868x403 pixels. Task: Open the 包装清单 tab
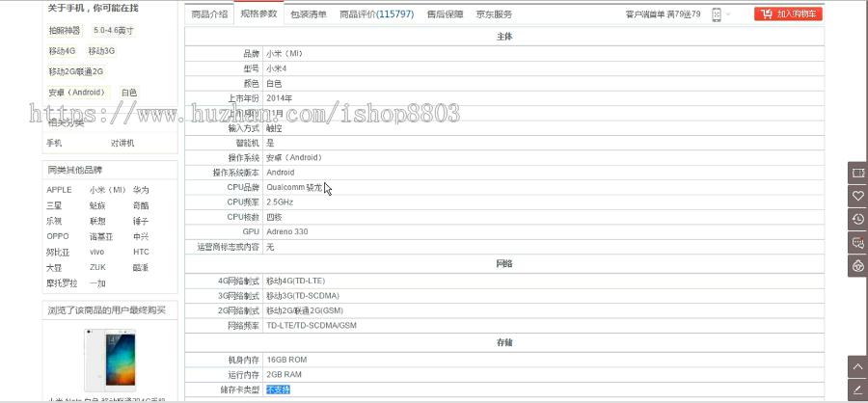(309, 14)
